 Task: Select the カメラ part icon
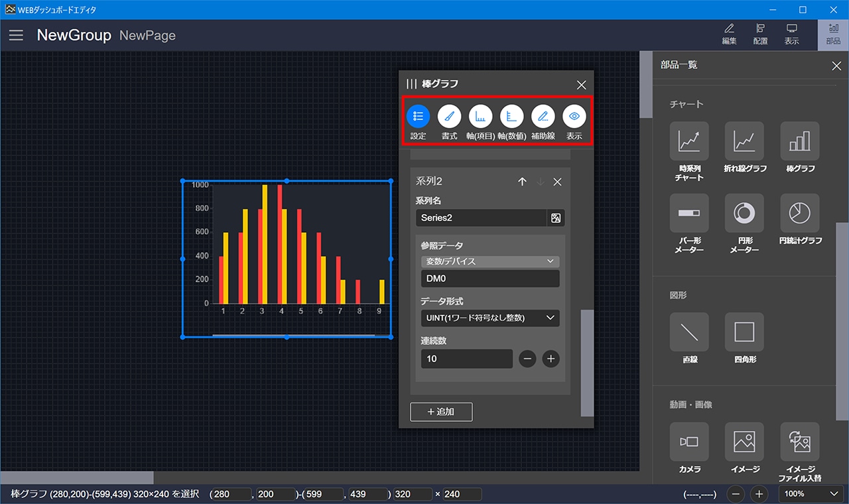point(689,442)
